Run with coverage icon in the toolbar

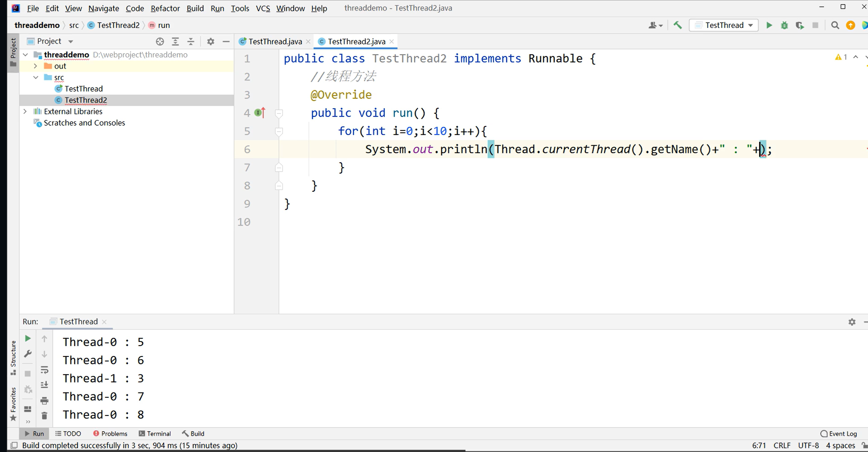pyautogui.click(x=800, y=25)
